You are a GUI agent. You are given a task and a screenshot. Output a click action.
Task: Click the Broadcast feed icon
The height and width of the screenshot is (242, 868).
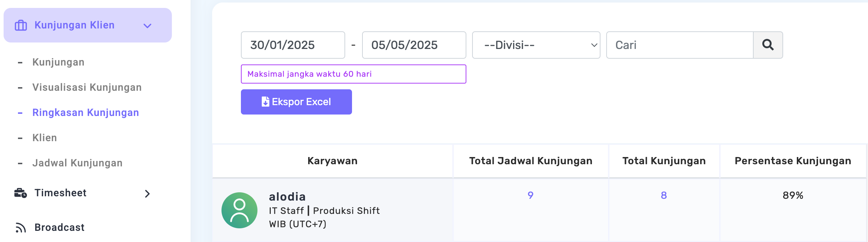[21, 228]
